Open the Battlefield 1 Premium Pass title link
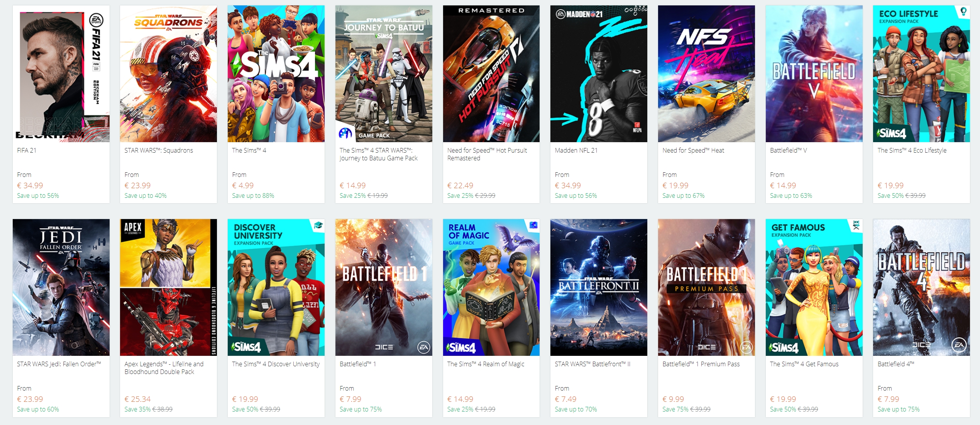The height and width of the screenshot is (425, 980). click(x=701, y=364)
